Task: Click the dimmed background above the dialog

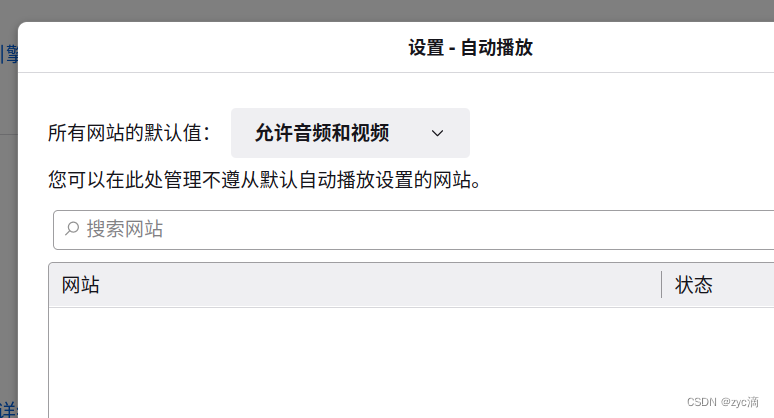Action: [x=387, y=10]
